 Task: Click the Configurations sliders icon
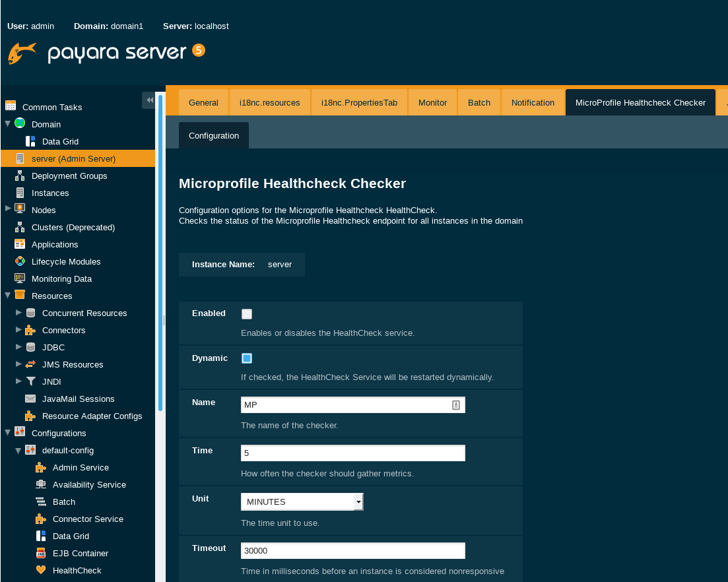(20, 432)
